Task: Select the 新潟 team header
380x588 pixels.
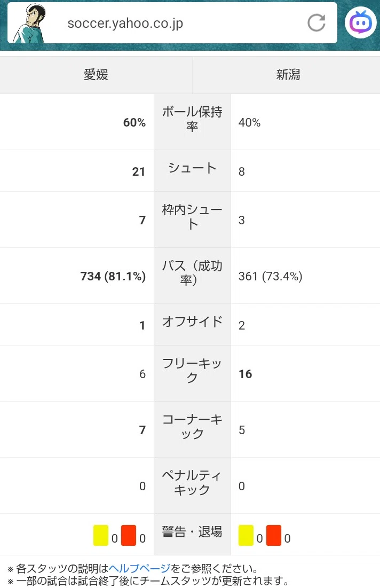Action: click(x=288, y=75)
